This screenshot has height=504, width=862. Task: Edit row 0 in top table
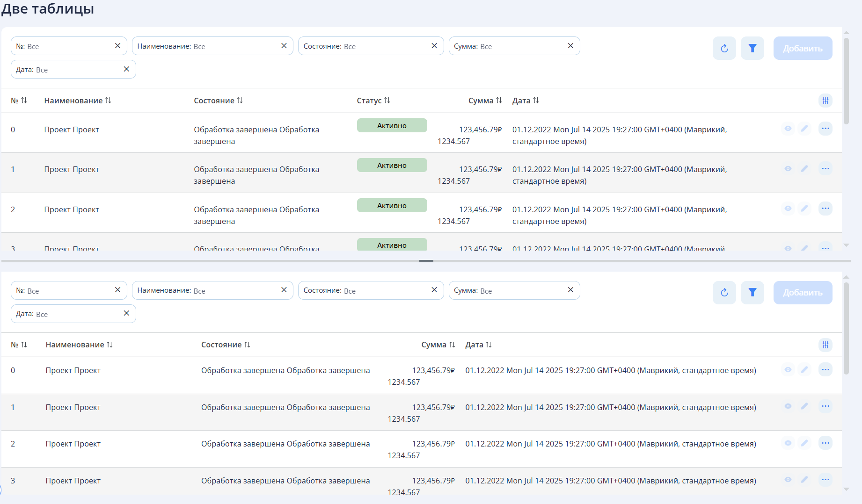tap(804, 129)
